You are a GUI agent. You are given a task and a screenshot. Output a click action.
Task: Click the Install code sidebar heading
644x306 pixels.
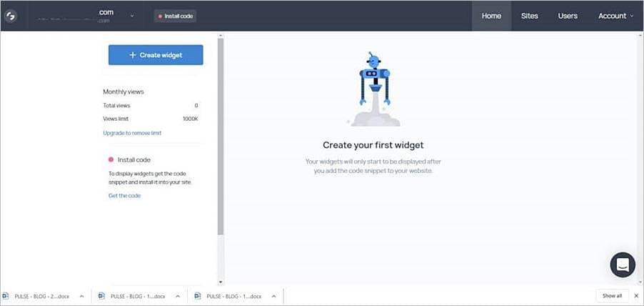(134, 159)
